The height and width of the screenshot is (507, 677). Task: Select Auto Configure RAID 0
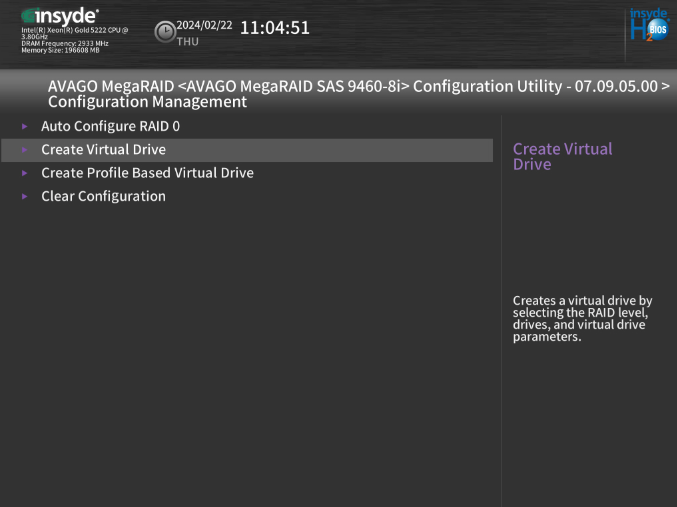click(x=110, y=127)
